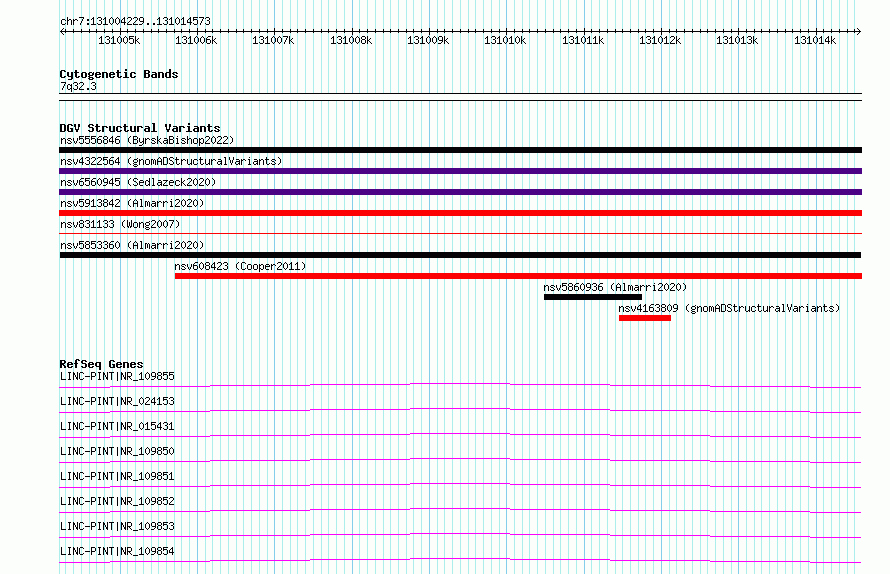Click the chr7:131004229..131014573 coordinates label
Image resolution: width=890 pixels, height=574 pixels.
click(x=136, y=22)
